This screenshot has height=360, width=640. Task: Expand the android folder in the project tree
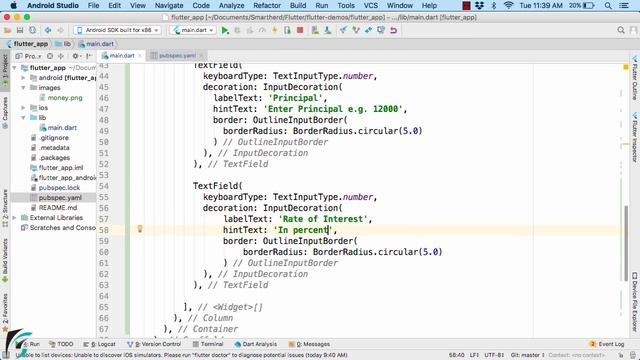click(23, 78)
